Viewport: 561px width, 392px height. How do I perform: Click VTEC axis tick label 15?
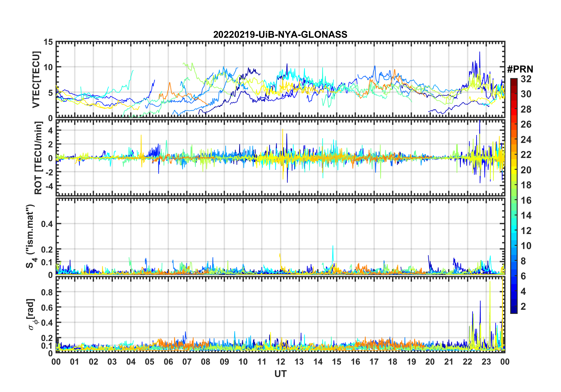pos(48,42)
